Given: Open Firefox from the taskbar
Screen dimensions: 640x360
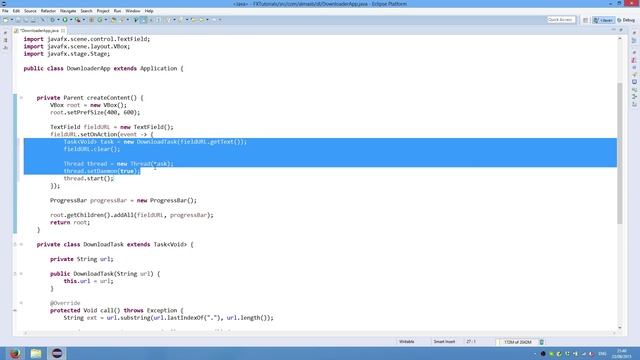Looking at the screenshot, I should coord(15,353).
